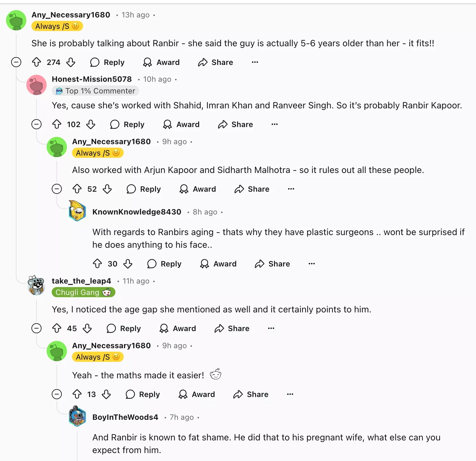Viewport: 476px width, 461px height.
Task: Collapse the top Any_Necessary1680 comment thread
Action: click(x=16, y=62)
